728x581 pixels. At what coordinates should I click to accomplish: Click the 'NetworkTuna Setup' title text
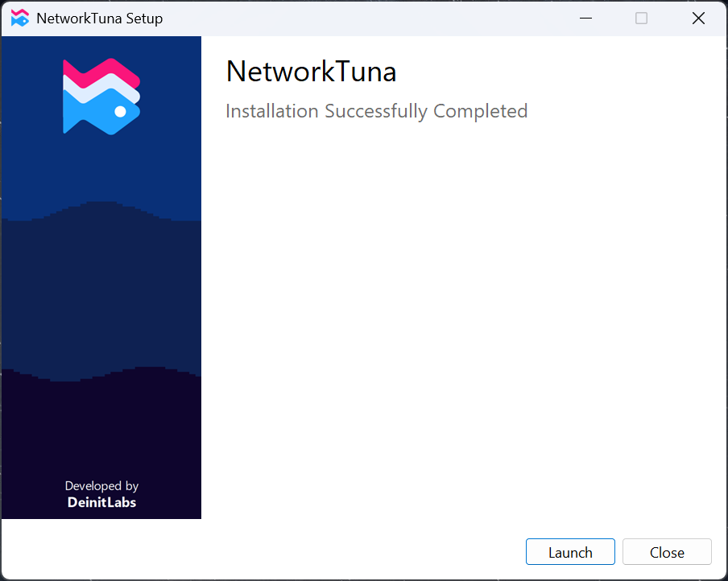99,19
